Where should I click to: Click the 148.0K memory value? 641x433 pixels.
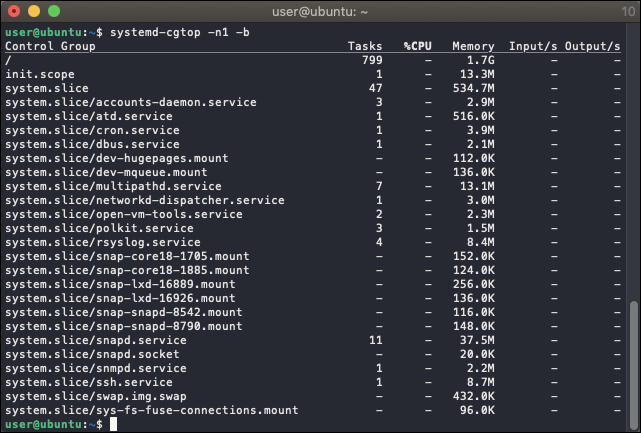[473, 326]
